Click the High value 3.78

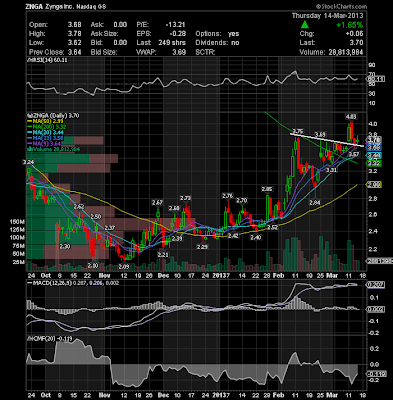[75, 34]
